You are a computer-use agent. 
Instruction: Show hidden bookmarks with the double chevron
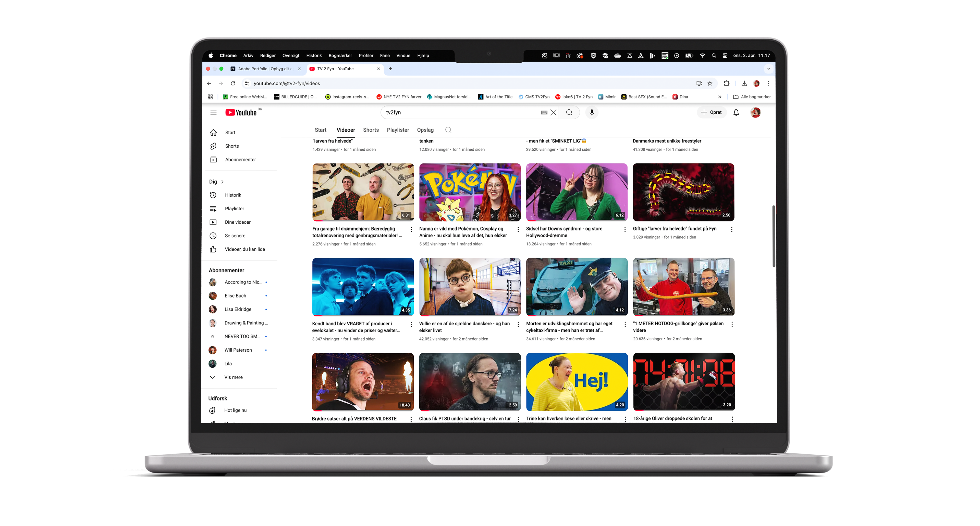click(x=720, y=97)
